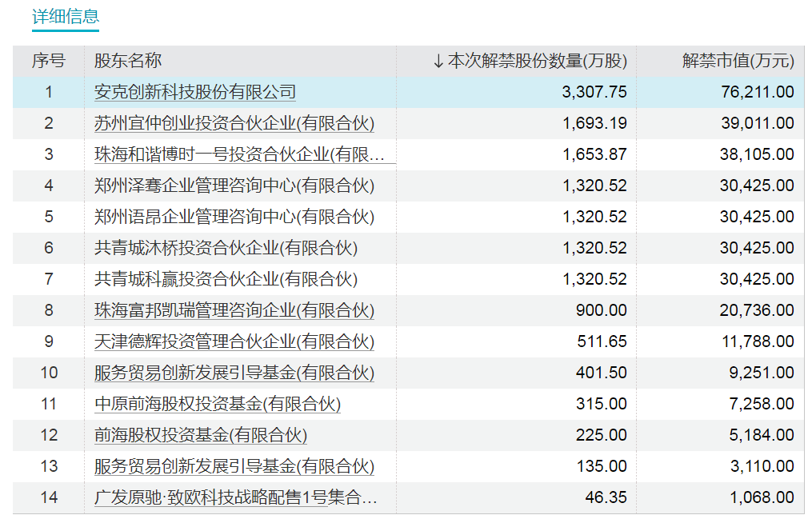Open 天津德辉投资管理合伙企业(有限合伙) link
Viewport: 812px width, 519px height.
pyautogui.click(x=234, y=341)
